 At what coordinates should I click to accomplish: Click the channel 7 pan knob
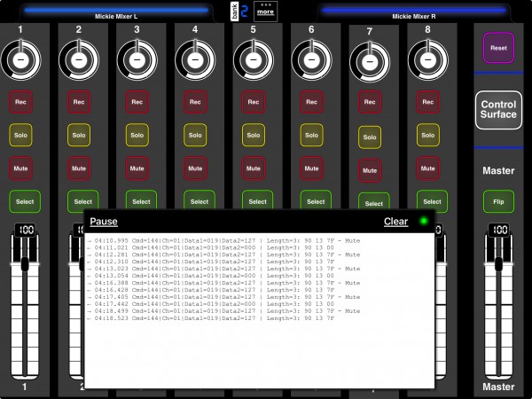pyautogui.click(x=370, y=62)
